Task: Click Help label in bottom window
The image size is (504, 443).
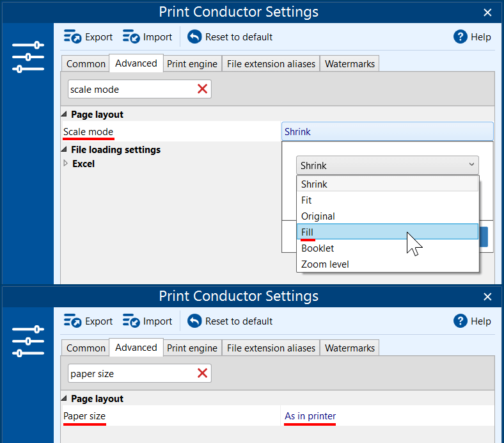Action: pyautogui.click(x=480, y=321)
